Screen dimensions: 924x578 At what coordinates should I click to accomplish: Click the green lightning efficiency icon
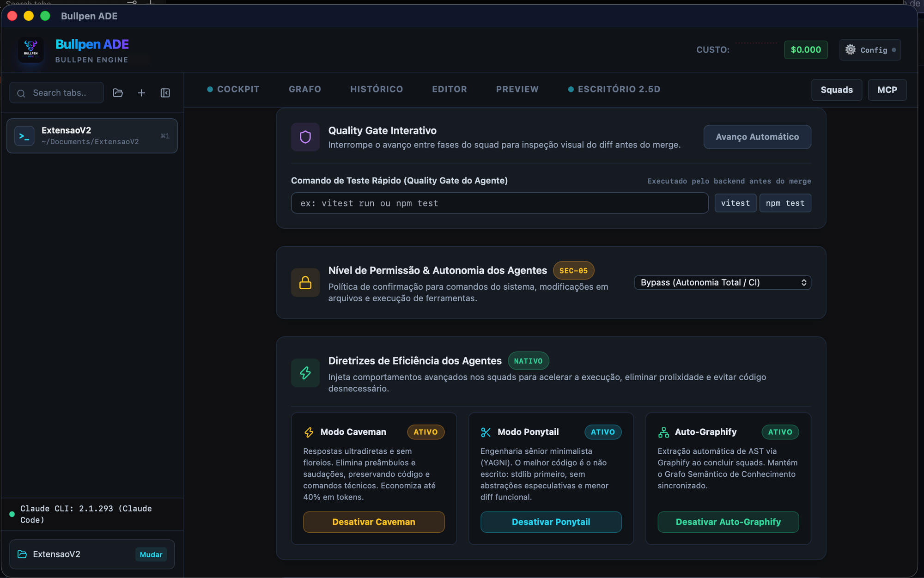[305, 373]
